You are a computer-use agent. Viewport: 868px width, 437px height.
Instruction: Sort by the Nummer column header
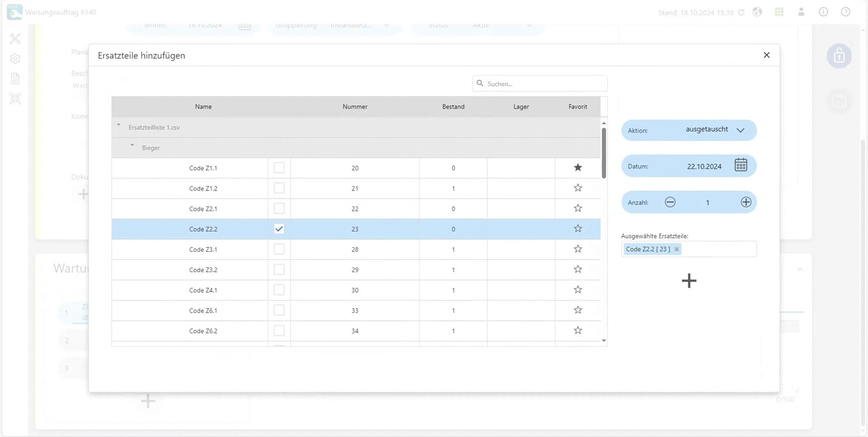(x=355, y=107)
